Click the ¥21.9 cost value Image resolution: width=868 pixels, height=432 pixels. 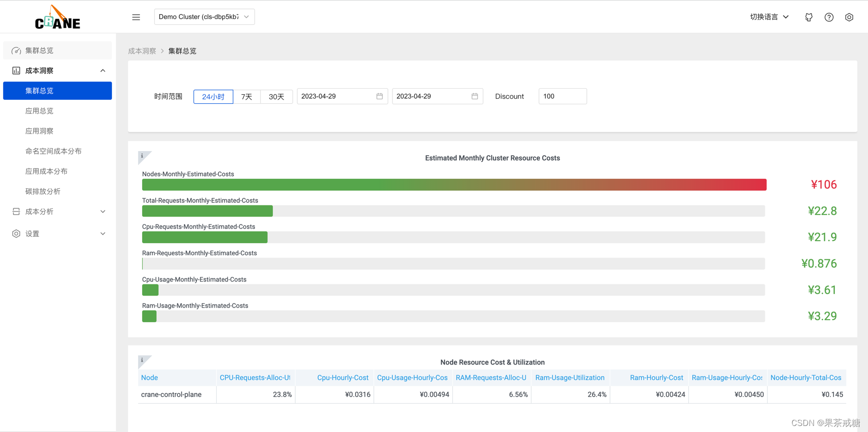coord(822,237)
